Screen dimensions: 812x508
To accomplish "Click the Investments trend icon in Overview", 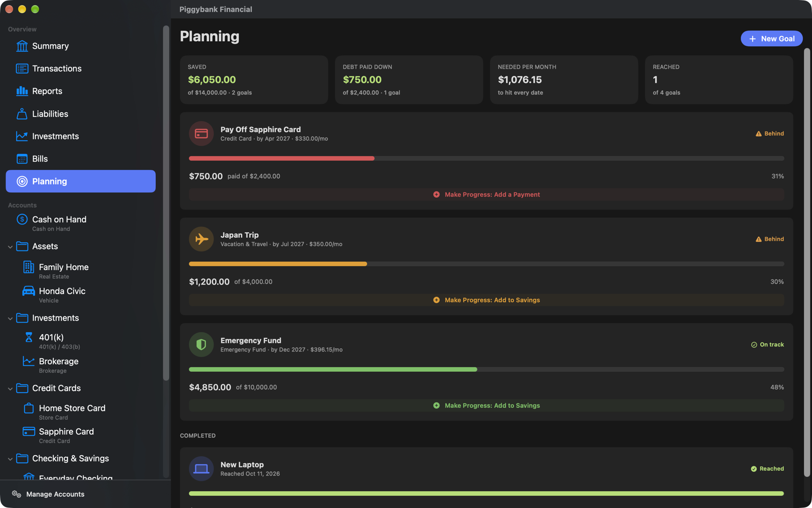I will coord(22,136).
